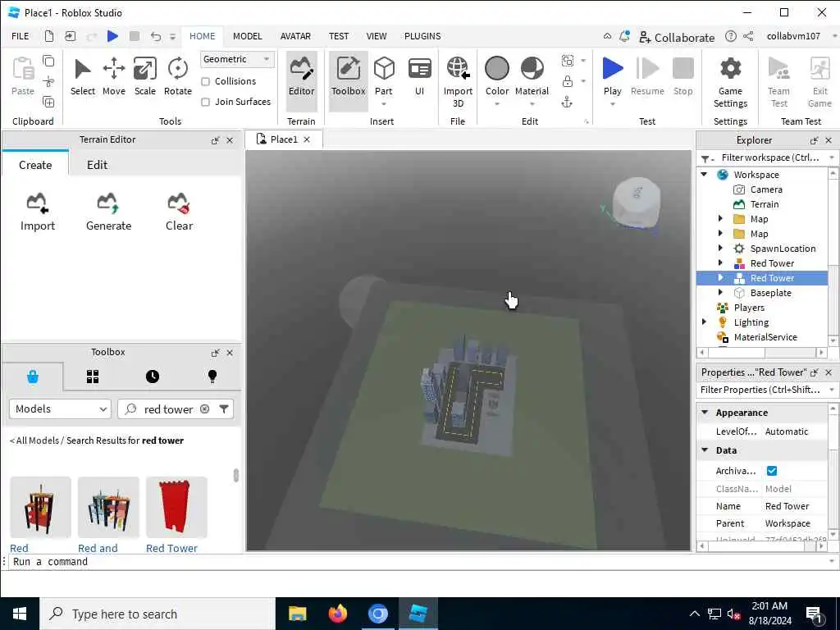Pick the Rotate tool

coord(177,78)
